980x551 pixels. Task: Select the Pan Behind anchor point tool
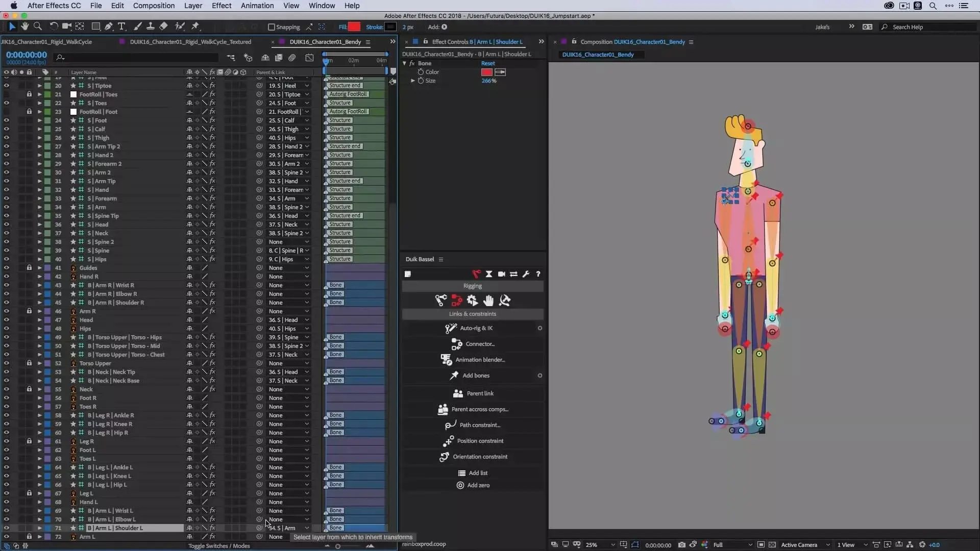click(80, 26)
